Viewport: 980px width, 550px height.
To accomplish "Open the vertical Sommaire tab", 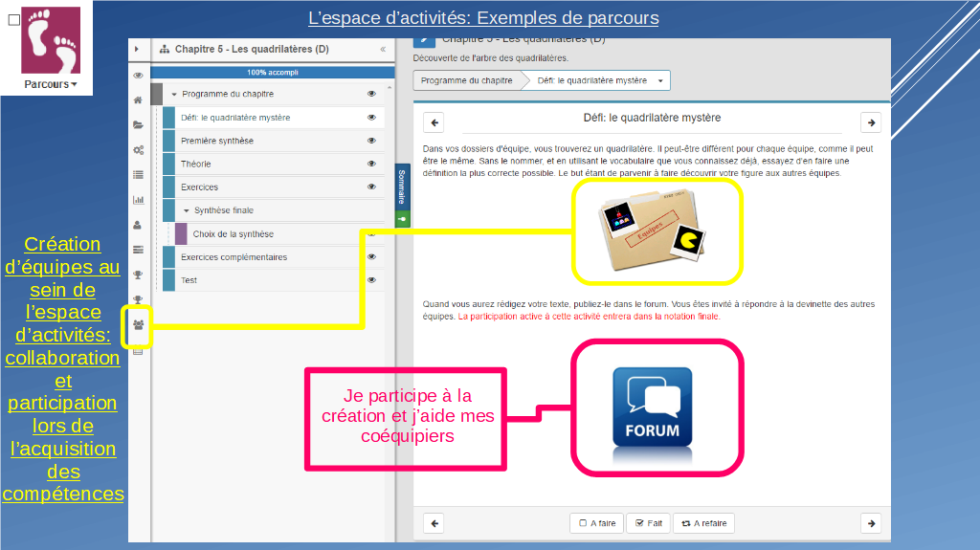I will [402, 187].
